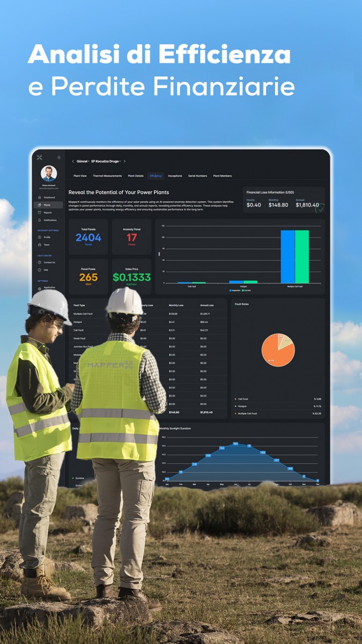Click the MapperX logo icon
The image size is (362, 644).
40,158
